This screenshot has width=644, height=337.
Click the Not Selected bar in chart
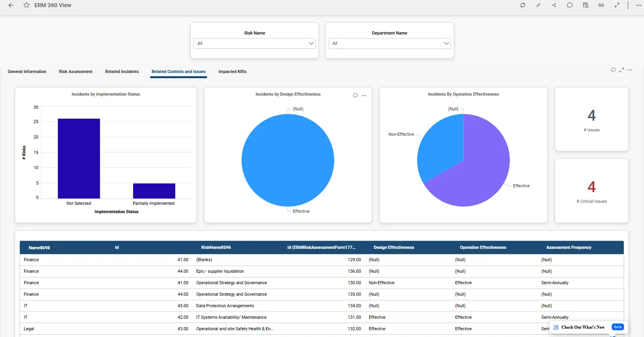tap(79, 158)
